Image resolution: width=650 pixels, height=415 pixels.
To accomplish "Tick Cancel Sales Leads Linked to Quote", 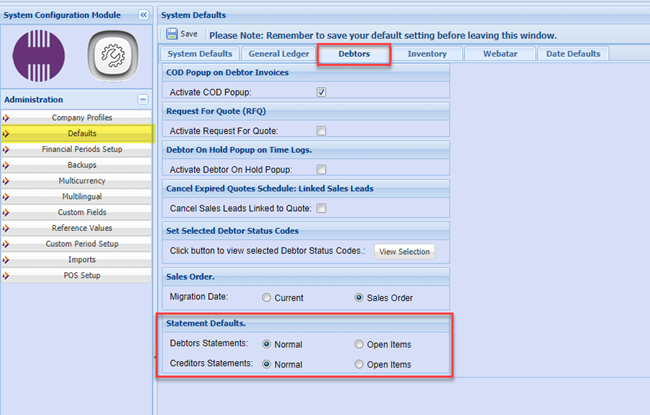I will pos(322,209).
